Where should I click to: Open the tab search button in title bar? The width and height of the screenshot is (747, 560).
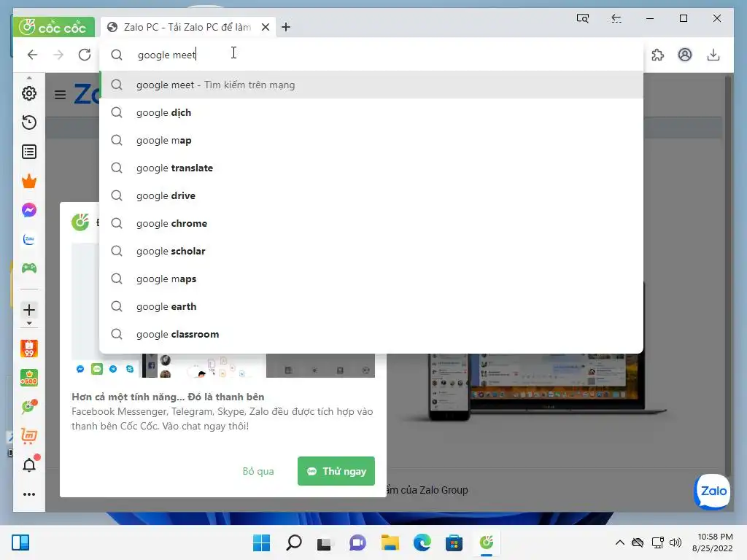click(x=583, y=18)
